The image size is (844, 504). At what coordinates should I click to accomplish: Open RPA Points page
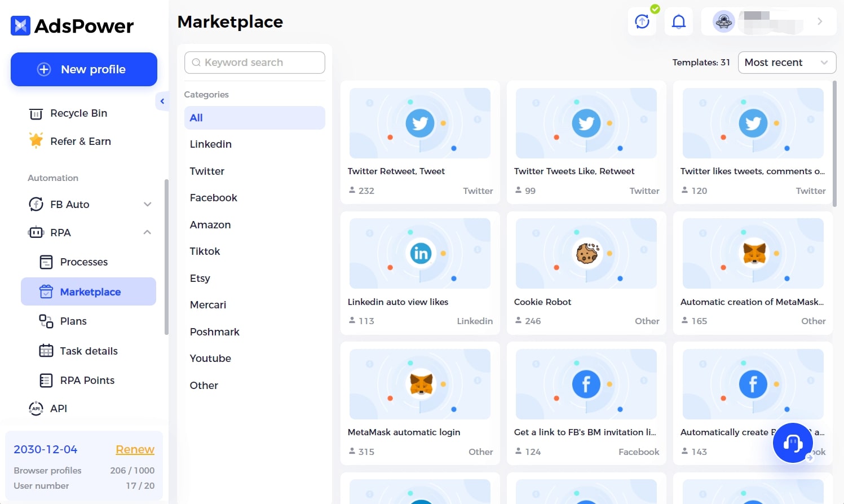(x=87, y=381)
